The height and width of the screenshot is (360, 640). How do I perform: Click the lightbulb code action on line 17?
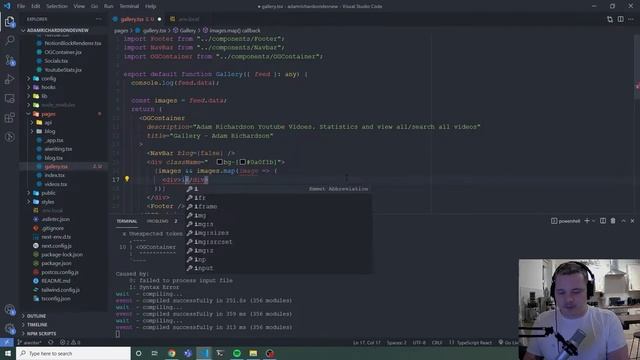(x=127, y=179)
